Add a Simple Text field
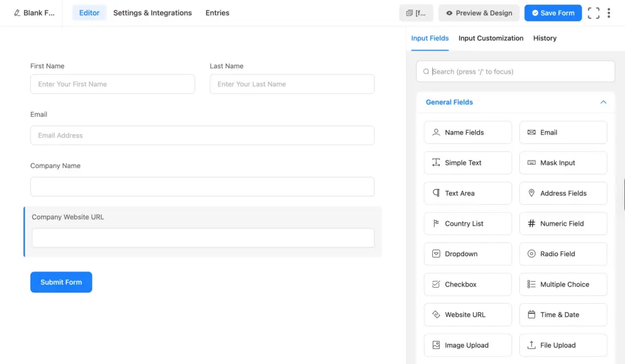 pos(468,163)
